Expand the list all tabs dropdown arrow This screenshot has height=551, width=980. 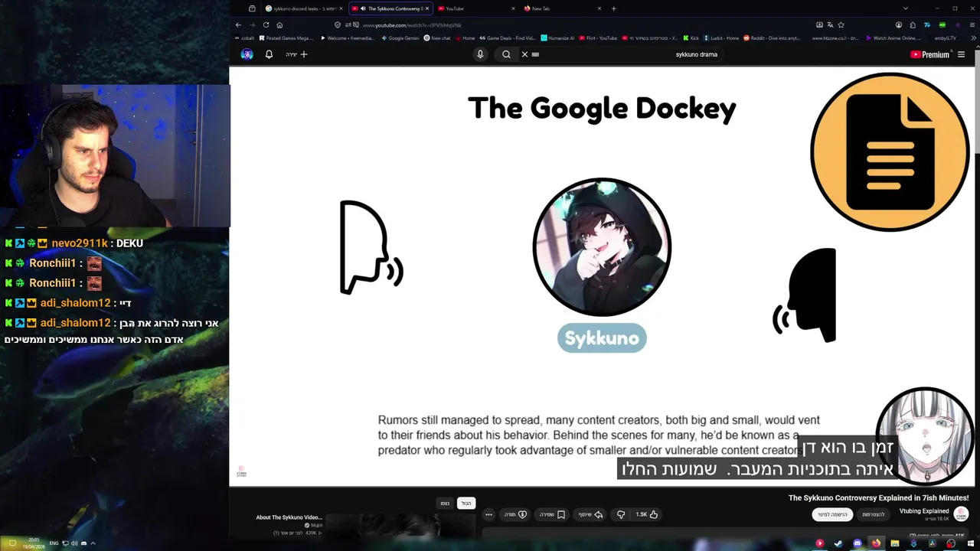(905, 8)
